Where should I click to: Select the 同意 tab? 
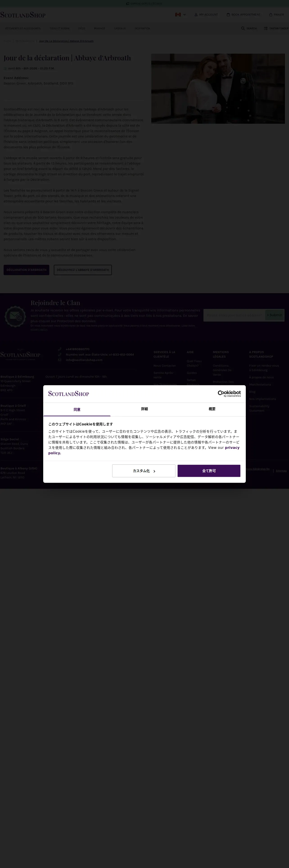pos(77,409)
